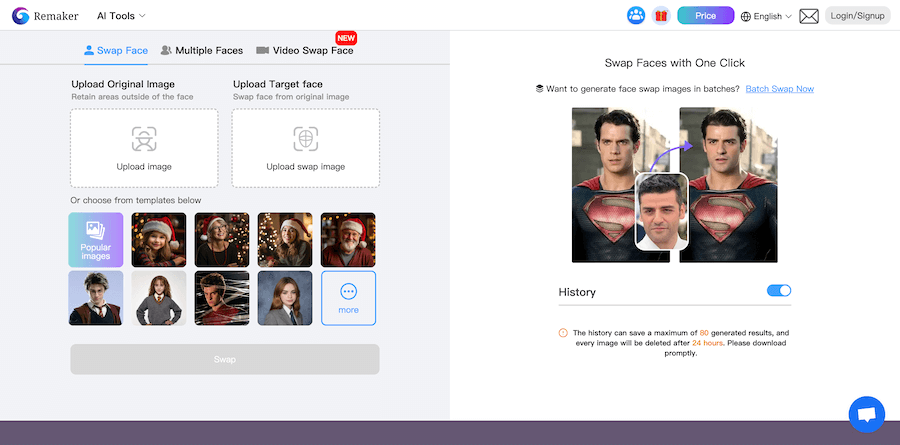
Task: Select the schoolgirl in grey sweater template
Action: [159, 298]
